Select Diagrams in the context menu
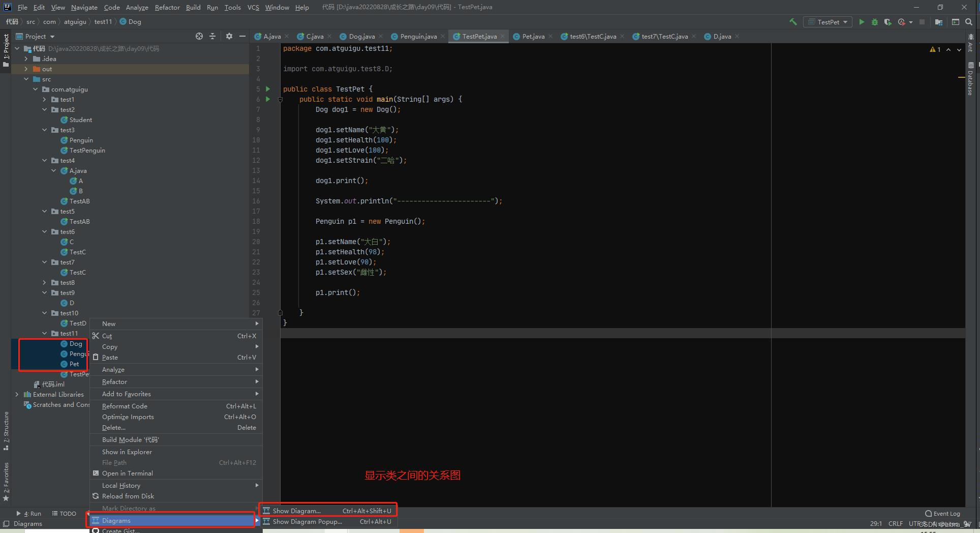This screenshot has width=980, height=533. click(173, 520)
